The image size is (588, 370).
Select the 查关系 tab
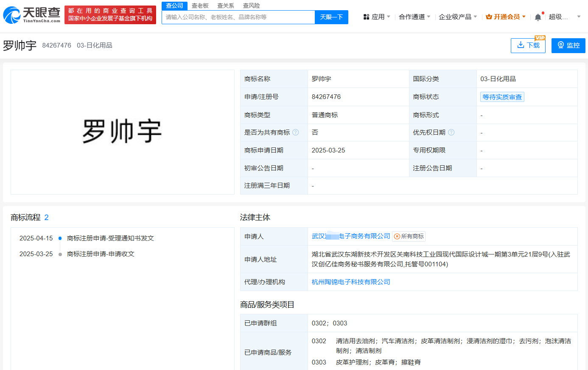click(x=226, y=6)
